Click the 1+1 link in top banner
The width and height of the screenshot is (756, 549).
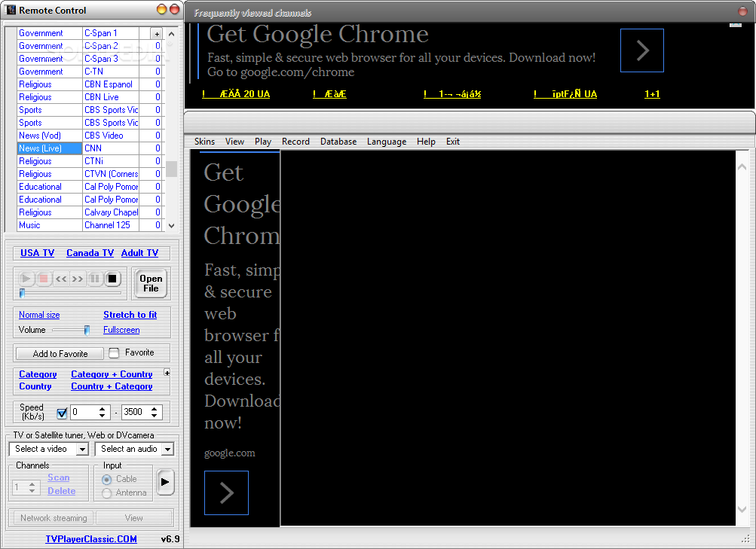click(652, 94)
